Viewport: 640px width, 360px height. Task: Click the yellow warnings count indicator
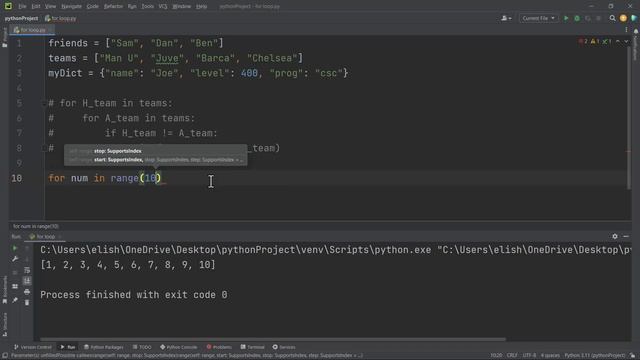click(595, 41)
